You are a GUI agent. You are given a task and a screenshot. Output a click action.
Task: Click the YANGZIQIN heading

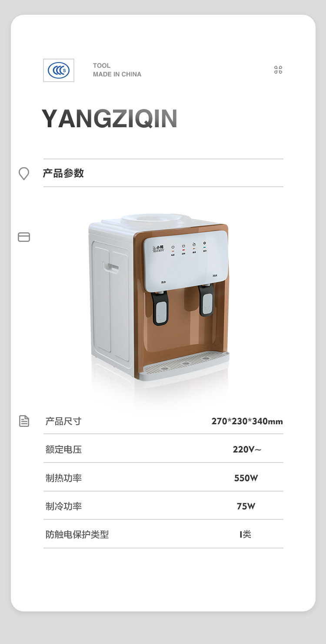[x=110, y=119]
